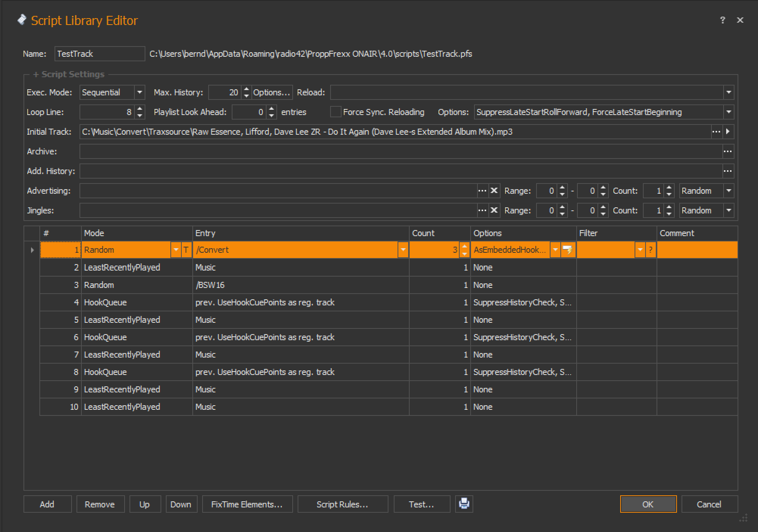Viewport: 758px width, 532px height.
Task: Open the Exec. Mode Sequential dropdown
Action: [x=139, y=92]
